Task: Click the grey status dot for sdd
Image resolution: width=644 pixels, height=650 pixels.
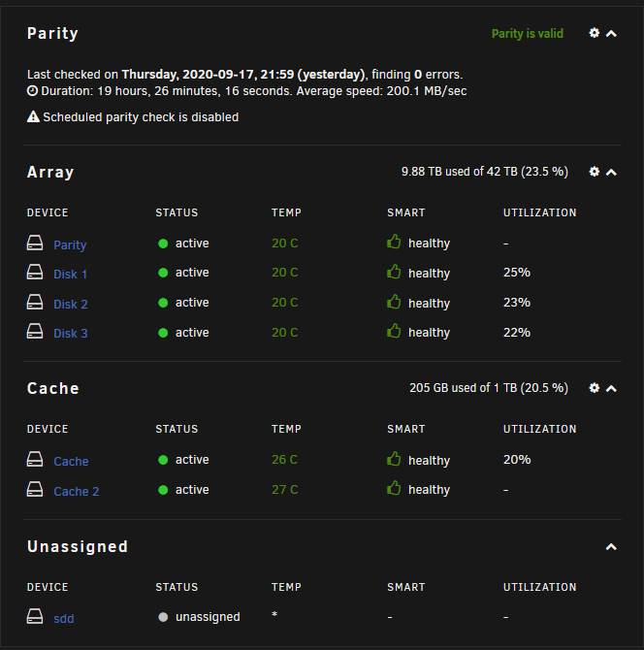Action: click(163, 617)
